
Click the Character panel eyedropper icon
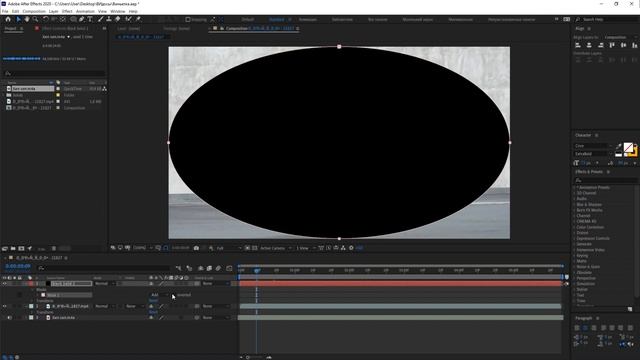tap(619, 146)
